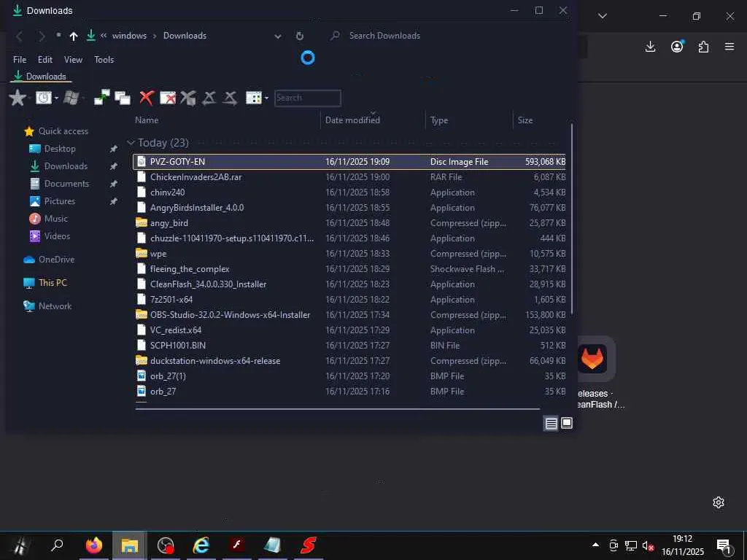Viewport: 747px width, 560px height.
Task: Switch to large thumbnails view icon at bottom
Action: (566, 423)
